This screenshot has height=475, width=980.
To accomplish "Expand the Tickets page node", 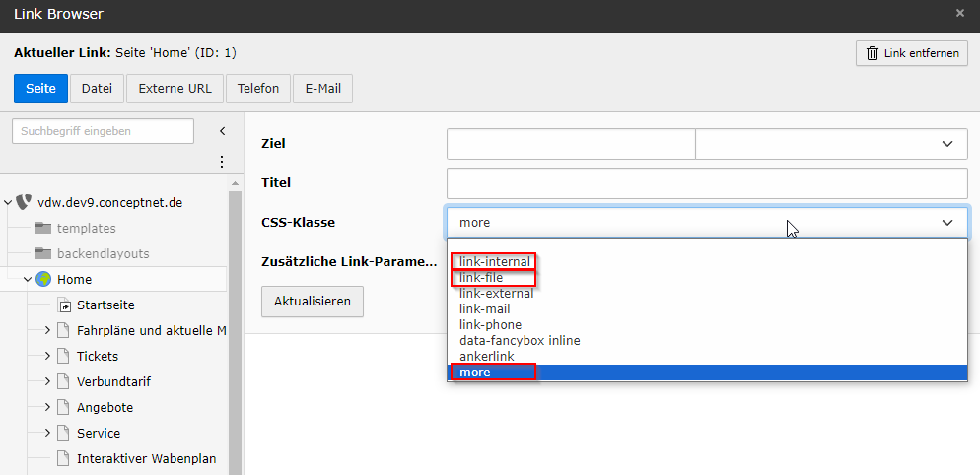I will (47, 356).
